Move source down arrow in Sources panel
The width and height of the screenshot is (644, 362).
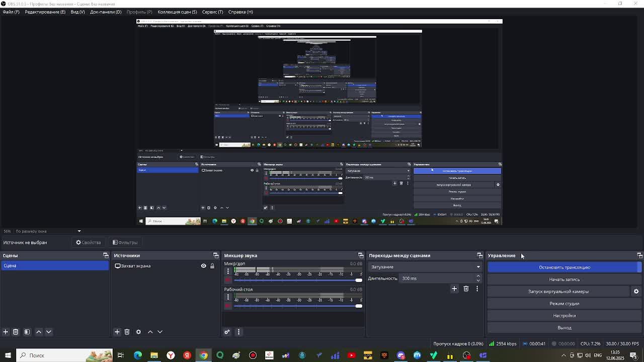coord(160,332)
